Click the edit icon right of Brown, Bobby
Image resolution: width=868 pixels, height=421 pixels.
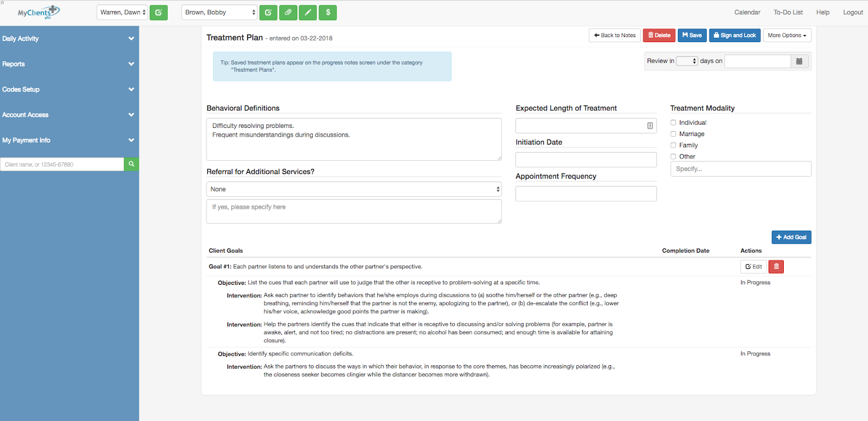tap(268, 13)
